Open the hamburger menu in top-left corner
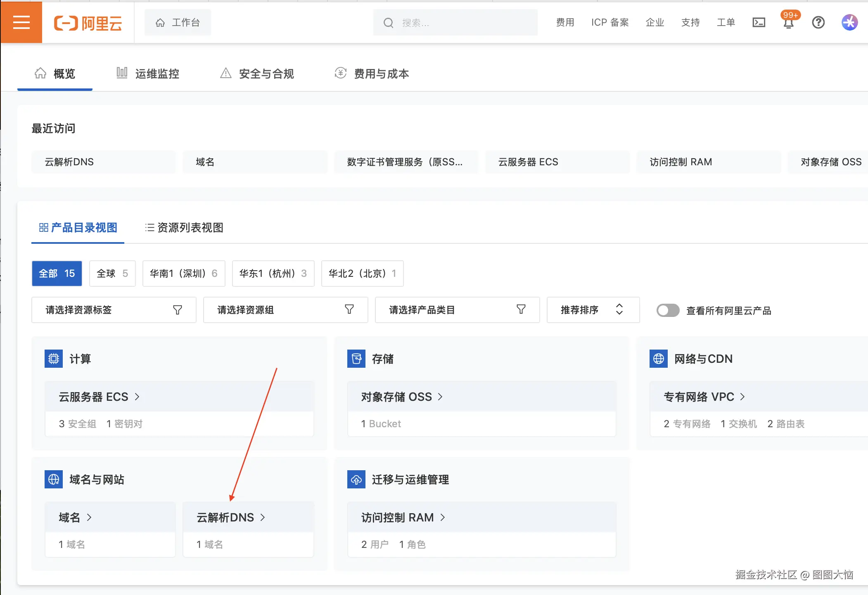The width and height of the screenshot is (868, 595). 21,22
